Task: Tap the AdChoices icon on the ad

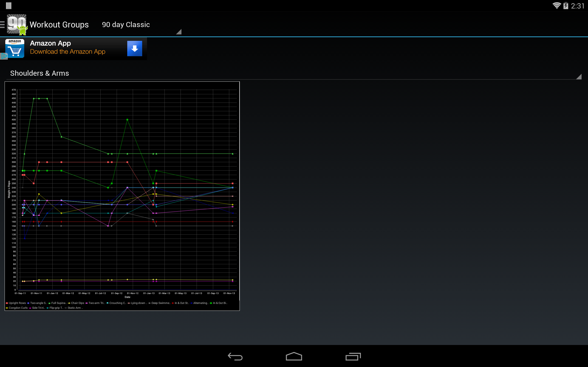Action: [4, 56]
